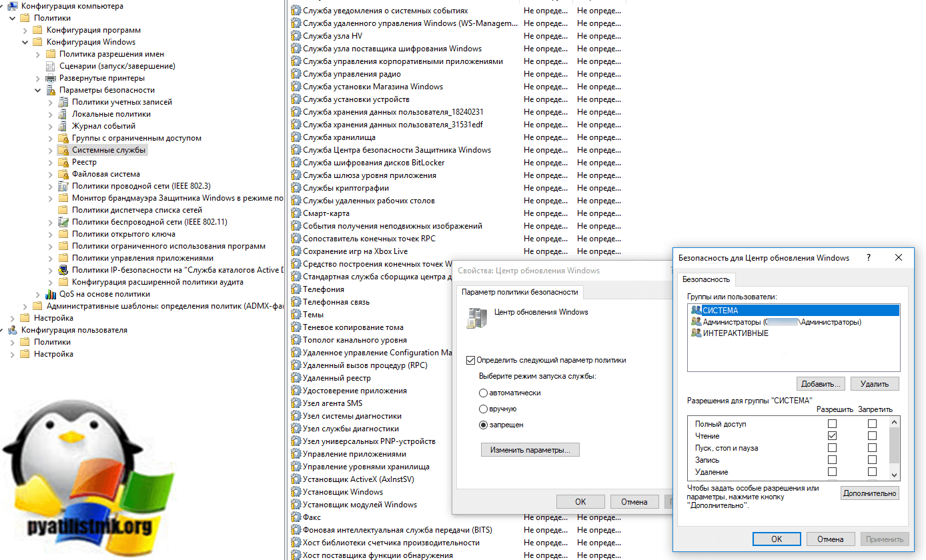The width and height of the screenshot is (926, 560).
Task: Click the Изменить параметры... button
Action: [x=530, y=450]
